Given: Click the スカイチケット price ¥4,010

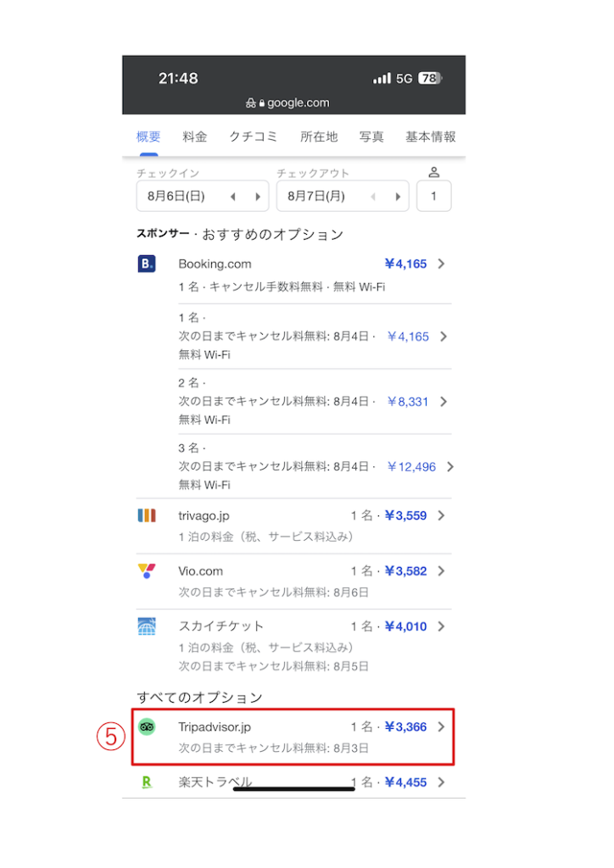Looking at the screenshot, I should coord(406,626).
